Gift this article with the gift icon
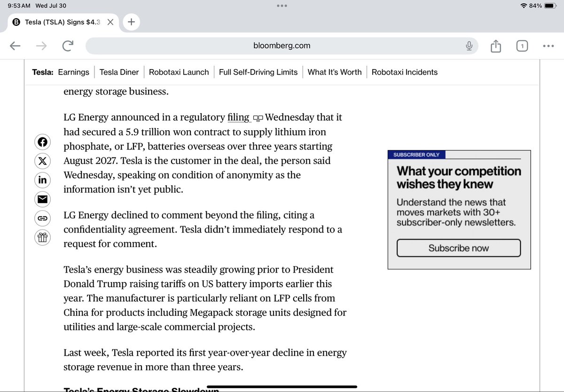564x392 pixels. point(42,237)
